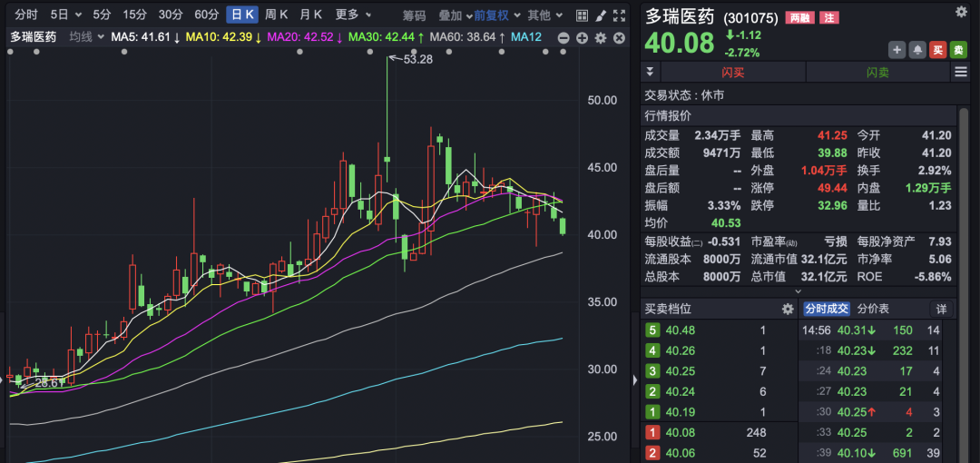Set a price alert via bell icon

[x=917, y=50]
